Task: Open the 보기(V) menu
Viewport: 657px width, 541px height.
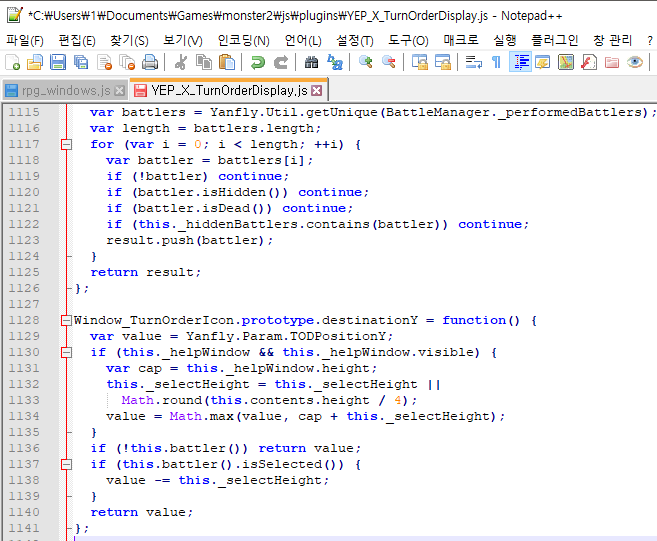Action: point(182,41)
